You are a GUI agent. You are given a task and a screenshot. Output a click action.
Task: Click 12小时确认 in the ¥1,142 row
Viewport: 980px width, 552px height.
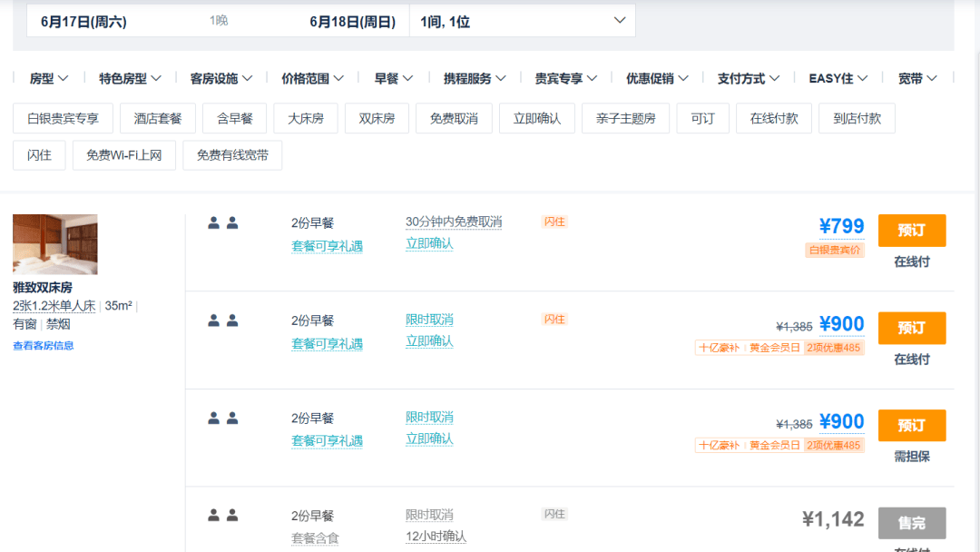(x=436, y=537)
